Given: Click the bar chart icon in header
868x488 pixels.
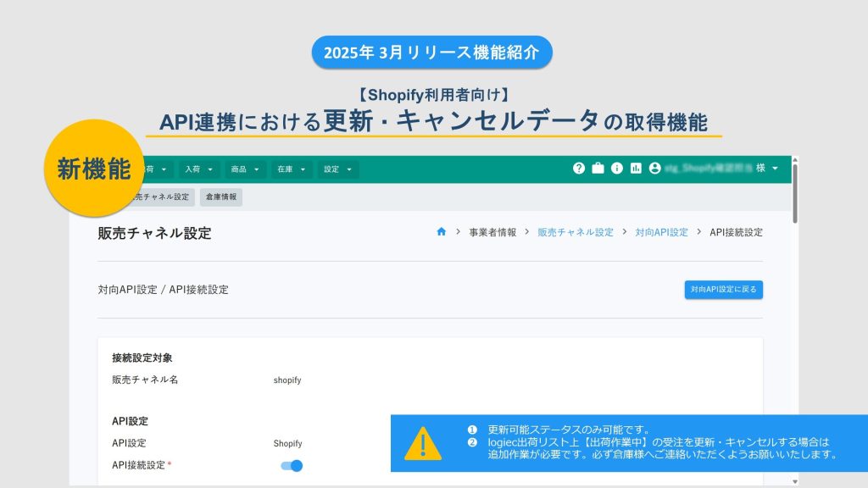Looking at the screenshot, I should click(636, 169).
